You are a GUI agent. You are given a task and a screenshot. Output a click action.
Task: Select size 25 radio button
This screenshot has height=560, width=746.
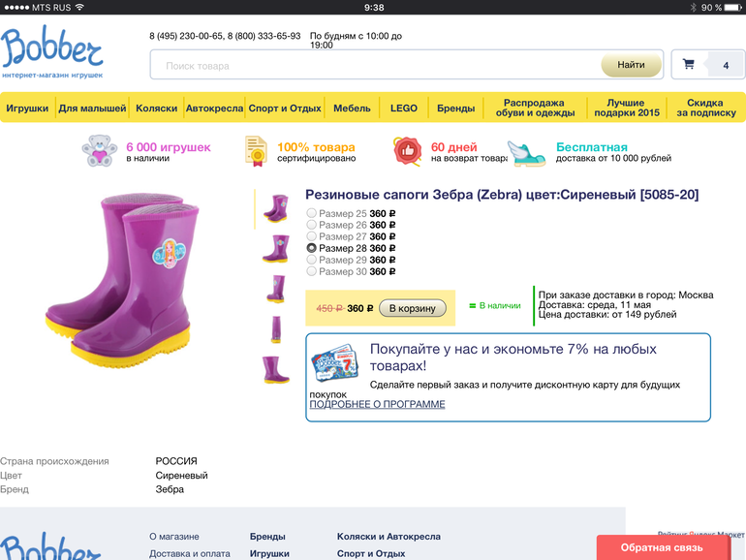(311, 213)
